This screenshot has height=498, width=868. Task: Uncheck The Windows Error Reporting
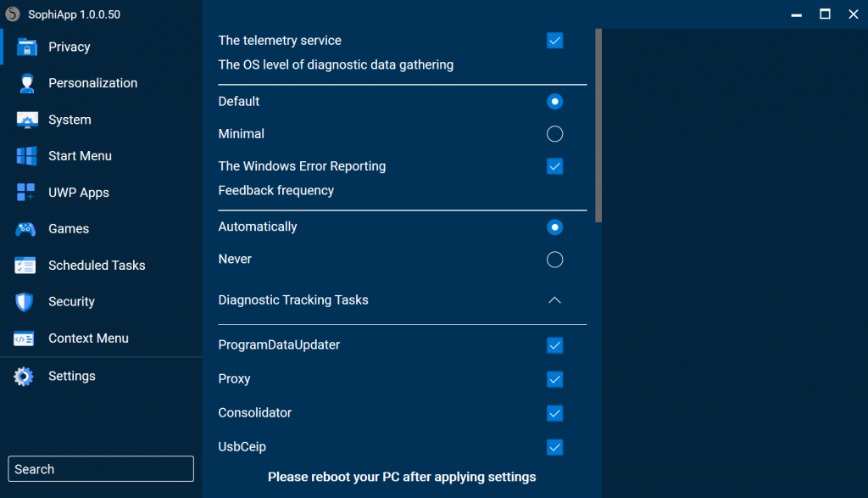554,166
